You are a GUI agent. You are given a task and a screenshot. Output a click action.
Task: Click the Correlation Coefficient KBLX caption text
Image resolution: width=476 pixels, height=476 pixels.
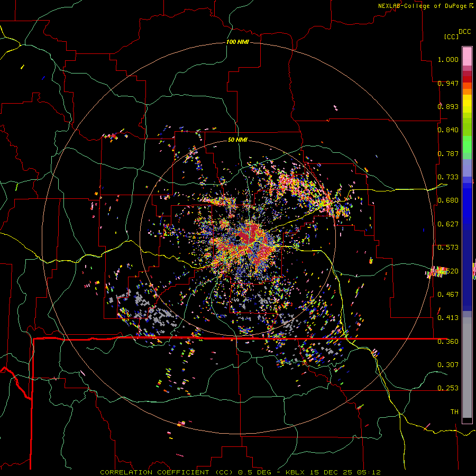240,472
